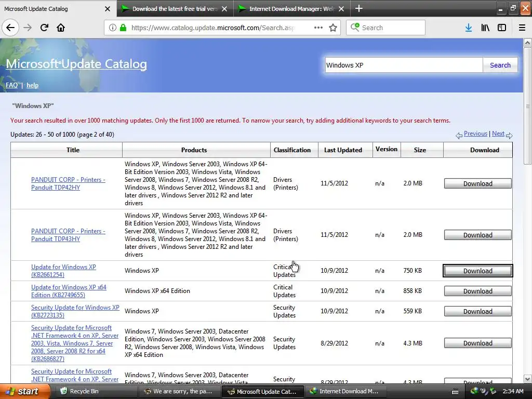The height and width of the screenshot is (399, 532).
Task: Click the page scrollbar up arrow
Action: (x=527, y=43)
